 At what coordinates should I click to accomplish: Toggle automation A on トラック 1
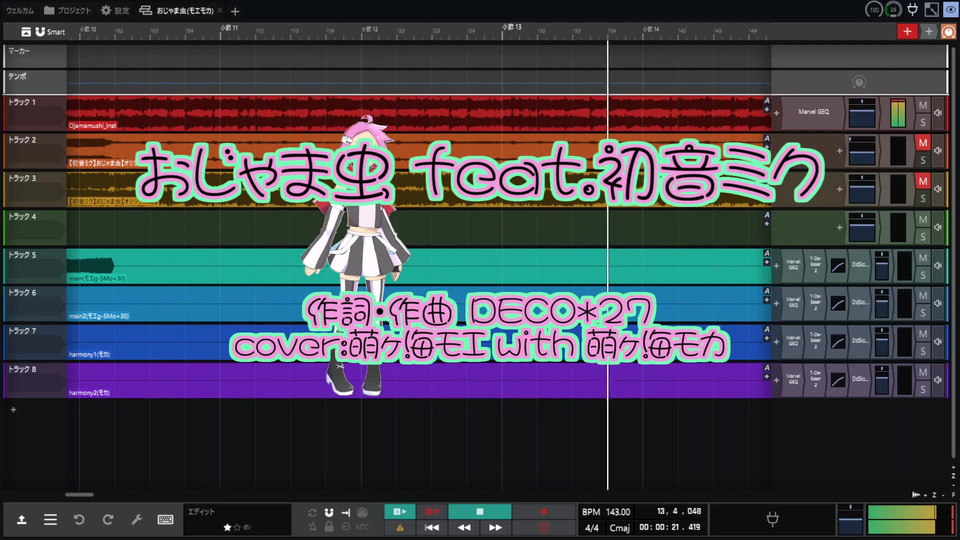pos(767,101)
